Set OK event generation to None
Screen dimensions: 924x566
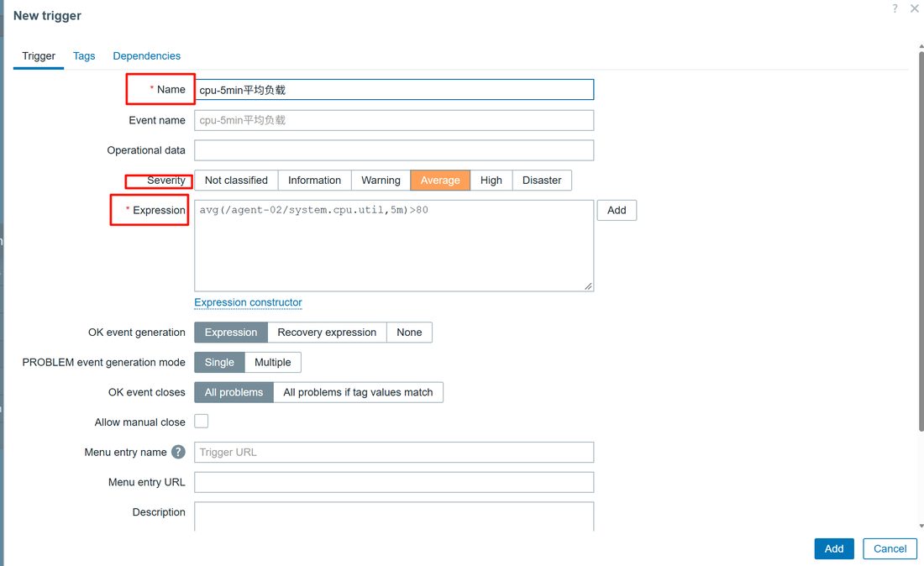click(410, 333)
